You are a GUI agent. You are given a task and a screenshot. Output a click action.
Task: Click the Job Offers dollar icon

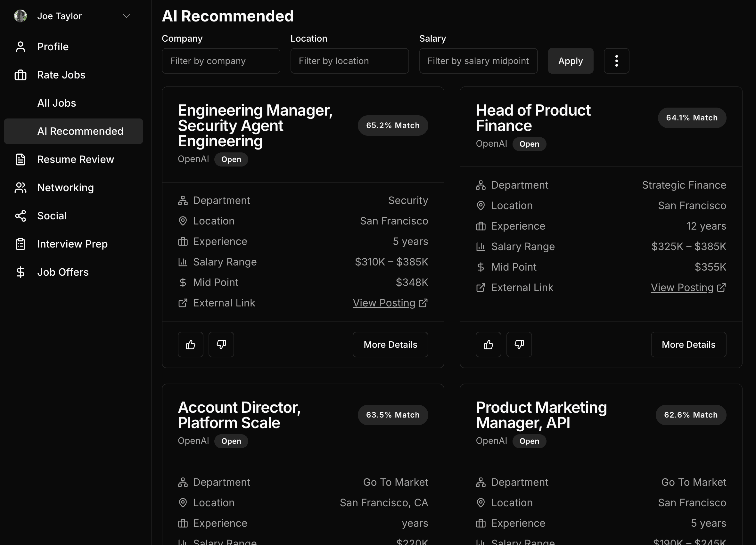coord(20,272)
